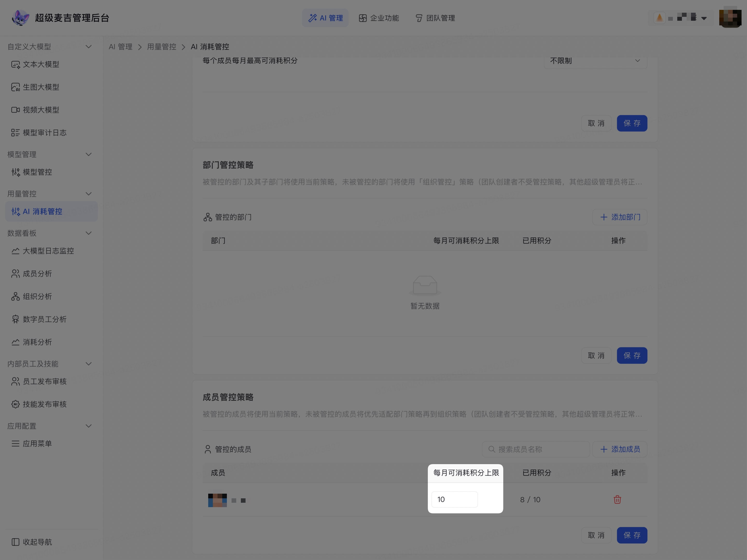Open 应用菜单 in the sidebar
The image size is (747, 560).
[51, 444]
